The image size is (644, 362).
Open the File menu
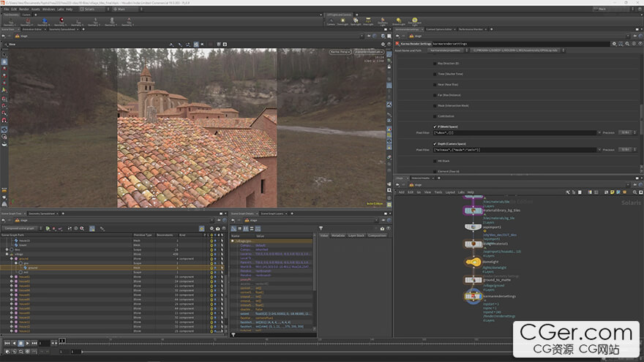click(x=7, y=9)
